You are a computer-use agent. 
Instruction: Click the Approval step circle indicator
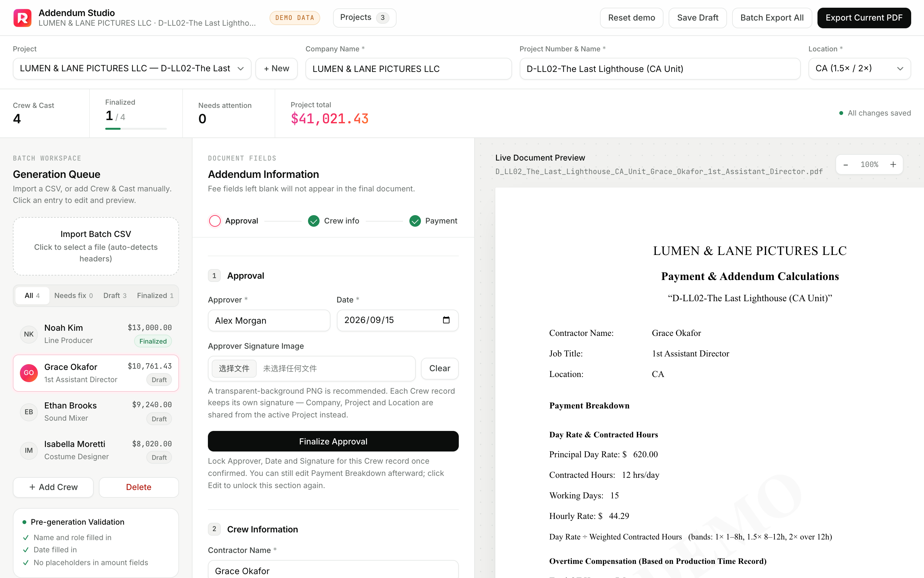[x=215, y=221]
